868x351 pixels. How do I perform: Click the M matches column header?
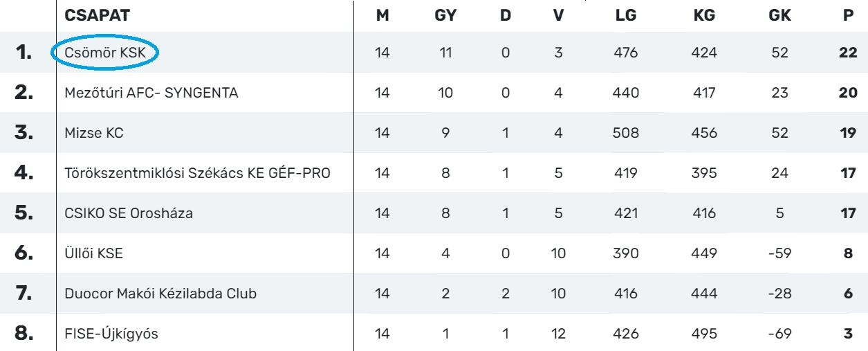pos(382,15)
